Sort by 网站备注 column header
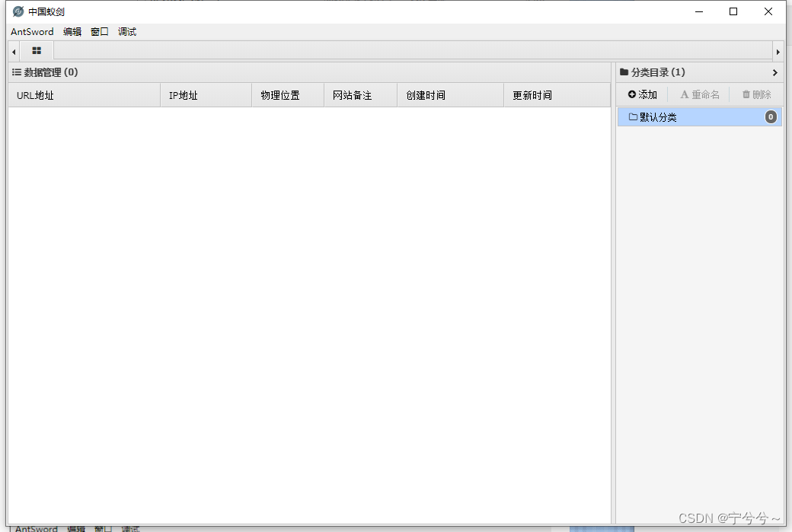792x532 pixels. pos(361,95)
